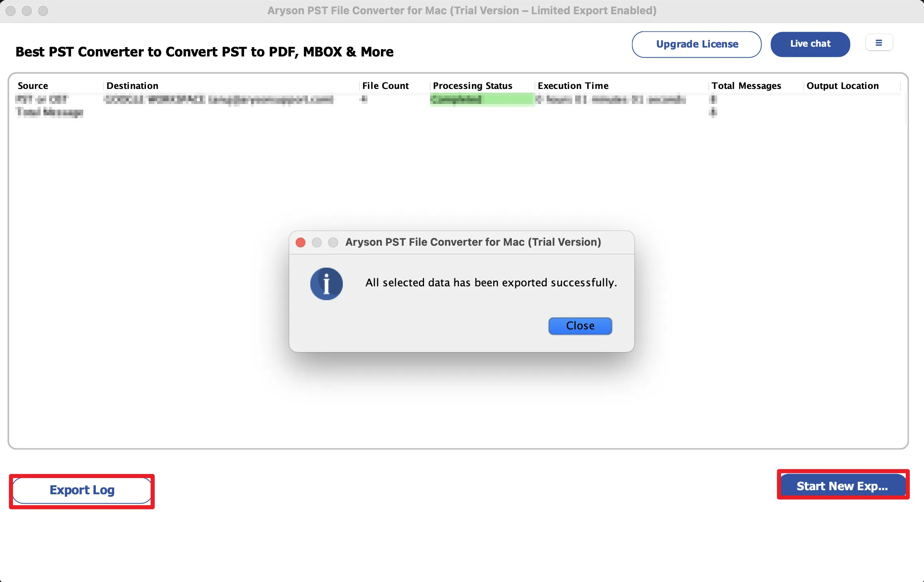Click the main window title bar text
924x582 pixels.
pyautogui.click(x=462, y=11)
